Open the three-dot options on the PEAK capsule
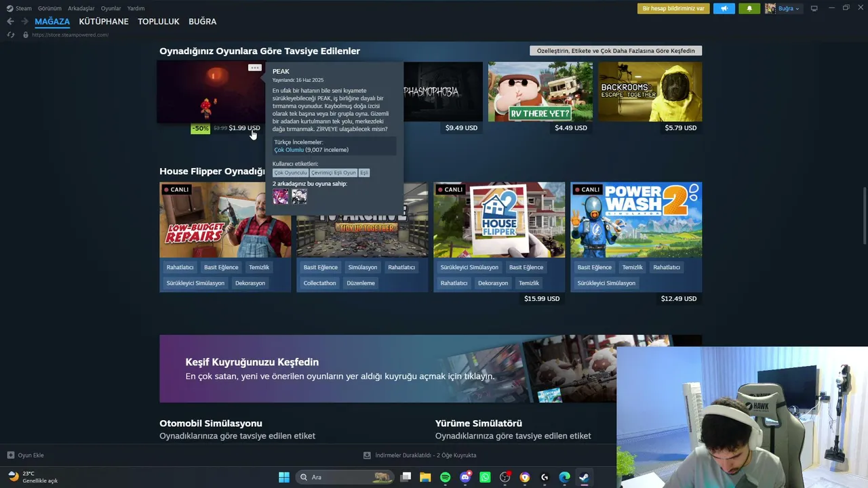The width and height of the screenshot is (868, 488). (x=254, y=68)
